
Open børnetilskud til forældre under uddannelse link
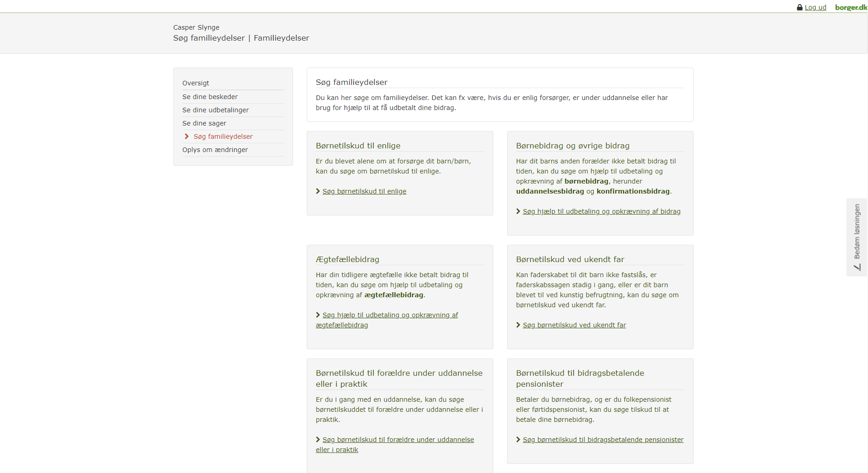[x=398, y=440]
